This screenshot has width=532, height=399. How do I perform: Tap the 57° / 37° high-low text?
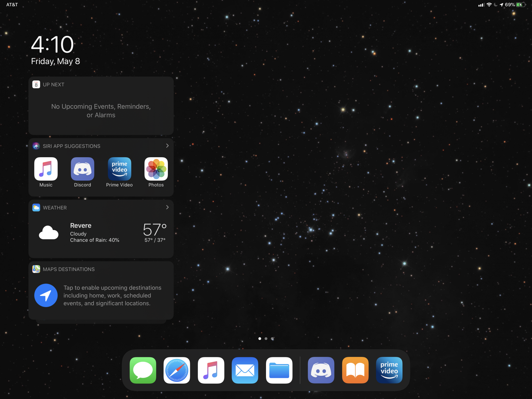point(155,240)
